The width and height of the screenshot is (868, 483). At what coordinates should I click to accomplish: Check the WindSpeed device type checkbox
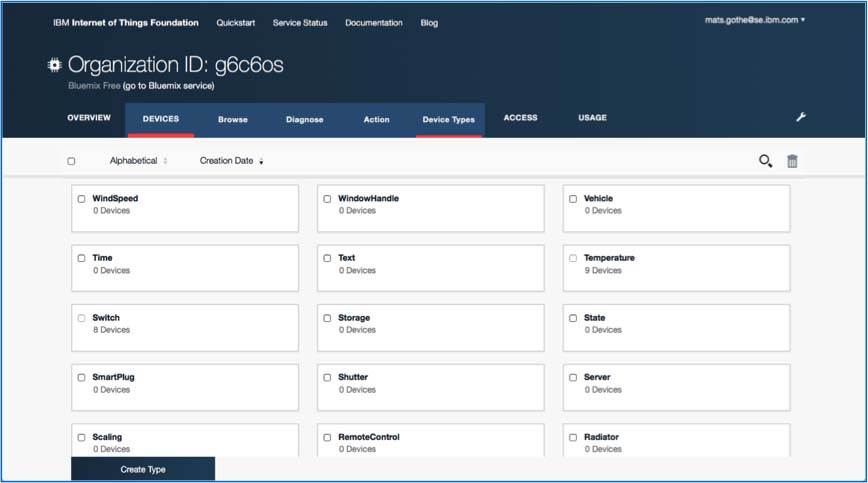[x=81, y=199]
